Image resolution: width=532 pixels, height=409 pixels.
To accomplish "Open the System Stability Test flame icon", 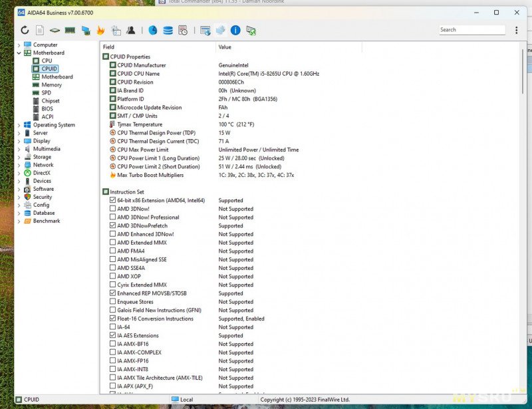I will point(100,31).
